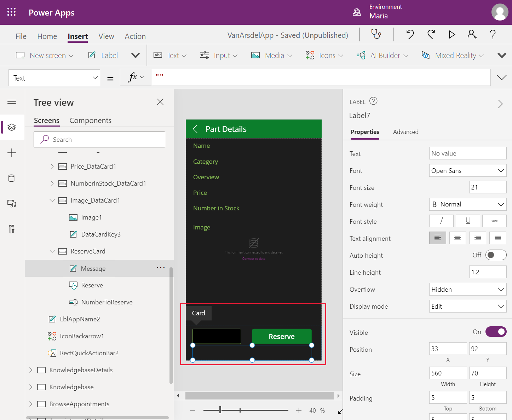
Task: Expand the Price_DataCard1 tree node
Action: [52, 166]
